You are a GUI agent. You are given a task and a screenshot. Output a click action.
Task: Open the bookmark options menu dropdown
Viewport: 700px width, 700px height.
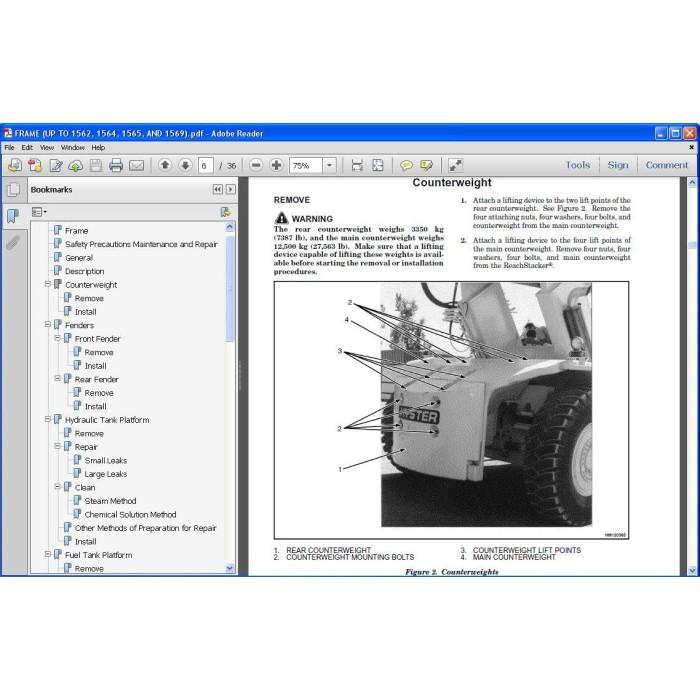(39, 212)
